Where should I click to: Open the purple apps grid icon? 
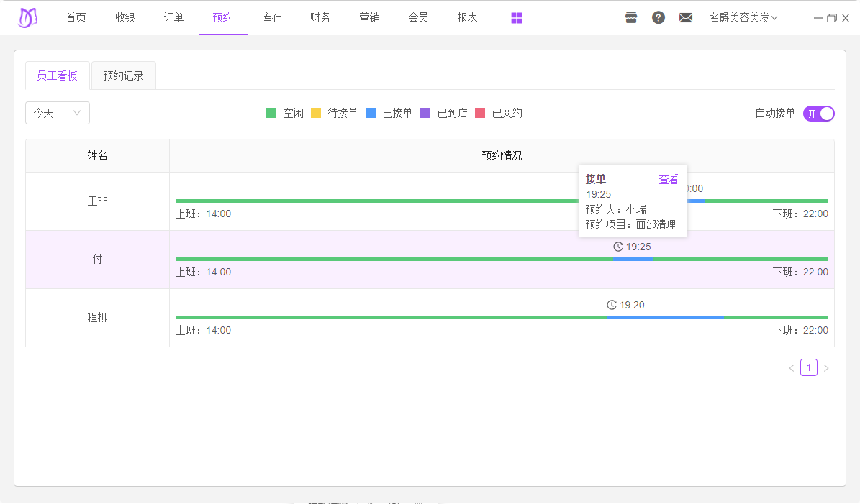click(517, 18)
